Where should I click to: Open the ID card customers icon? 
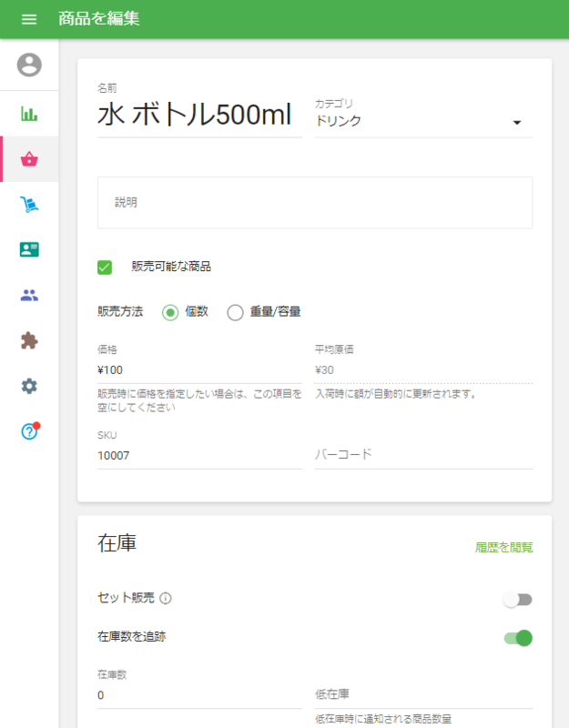click(29, 249)
